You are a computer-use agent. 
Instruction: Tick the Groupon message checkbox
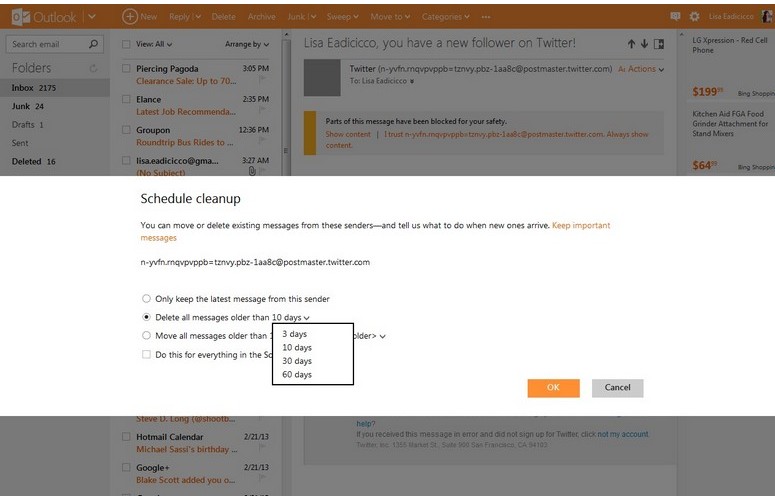click(126, 129)
